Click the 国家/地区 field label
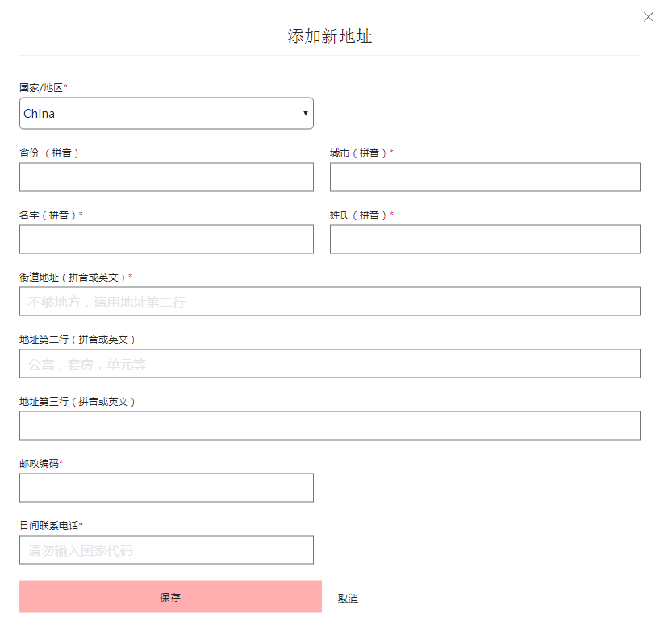Screen dimensions: 672x618 [x=40, y=87]
